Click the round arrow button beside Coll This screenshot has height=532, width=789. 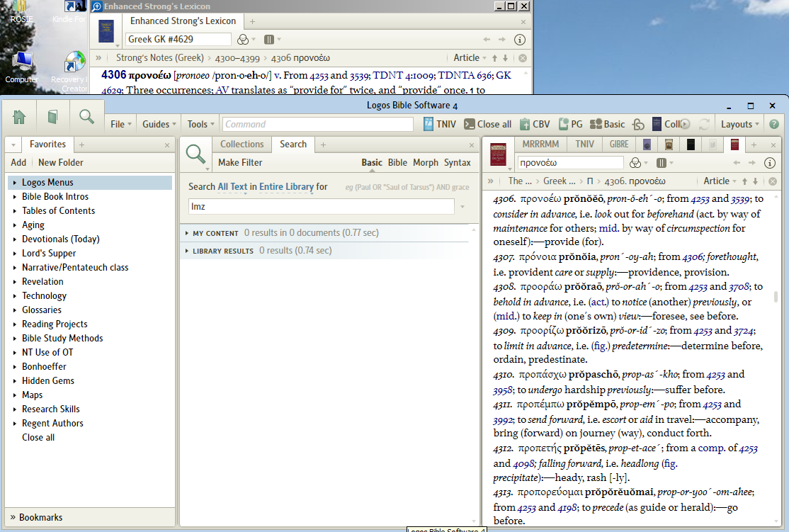pos(686,124)
